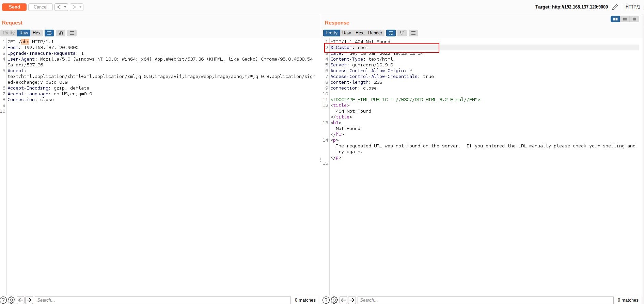Image resolution: width=644 pixels, height=304 pixels.
Task: Jump to previous search match in Response
Action: click(343, 300)
